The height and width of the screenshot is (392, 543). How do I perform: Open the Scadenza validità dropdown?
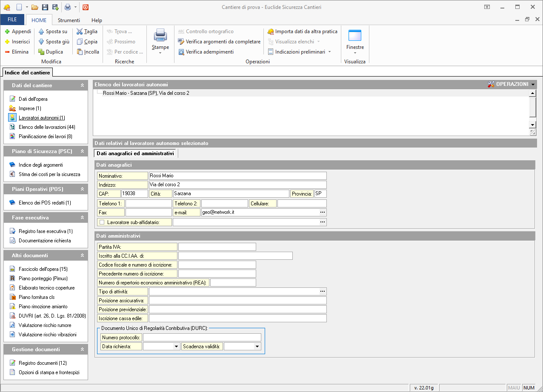(257, 347)
